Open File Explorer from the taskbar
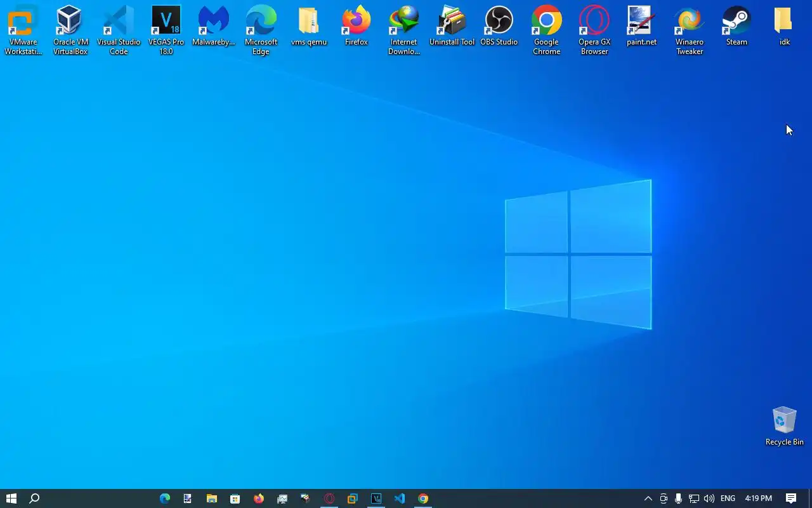The image size is (812, 508). click(x=211, y=498)
